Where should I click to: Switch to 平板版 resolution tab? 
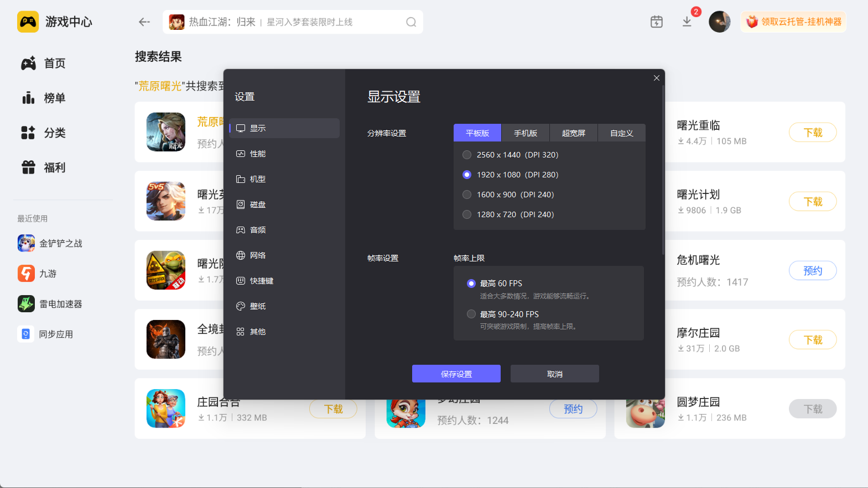point(477,133)
